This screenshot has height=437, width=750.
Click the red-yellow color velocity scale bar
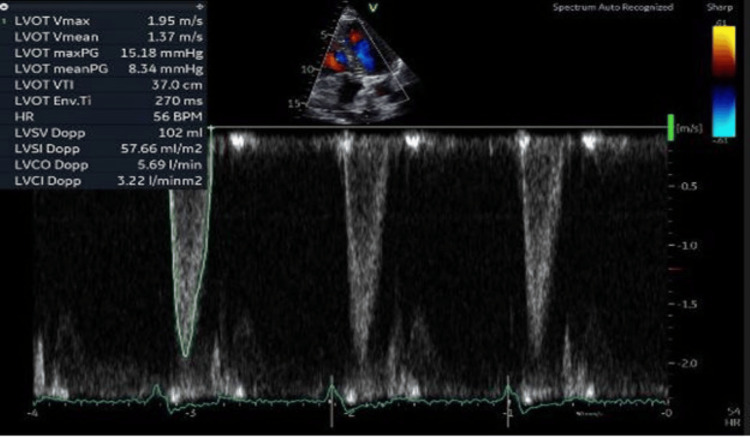[724, 51]
